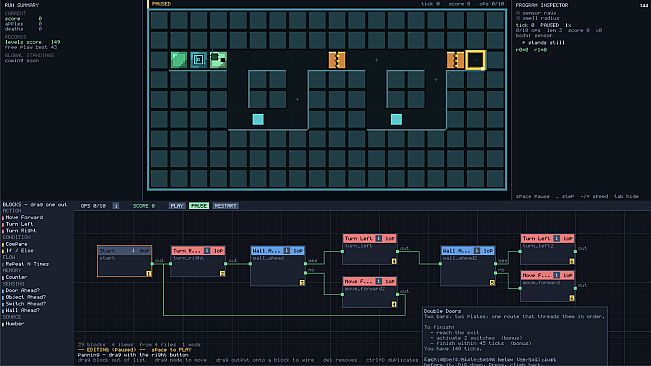
Task: Click the move_forward2 node header
Action: [370, 281]
